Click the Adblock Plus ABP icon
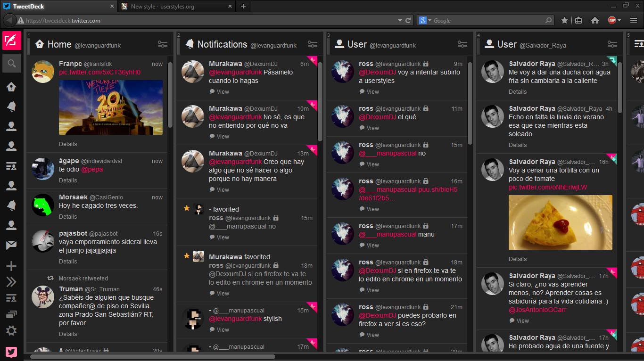 coord(612,20)
